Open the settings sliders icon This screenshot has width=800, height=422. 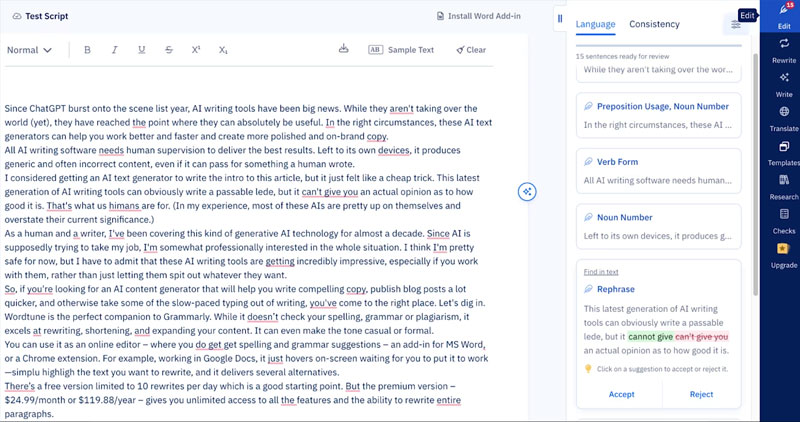(735, 24)
